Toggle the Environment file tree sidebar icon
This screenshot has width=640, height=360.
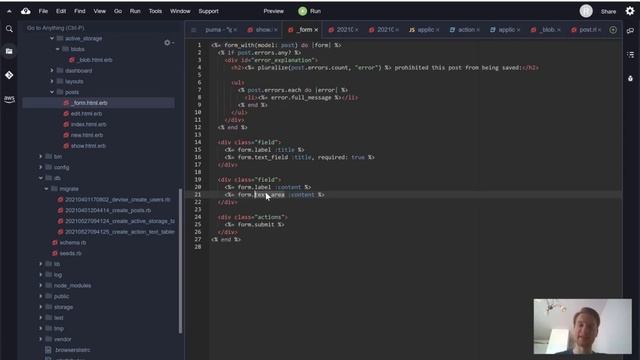point(9,51)
